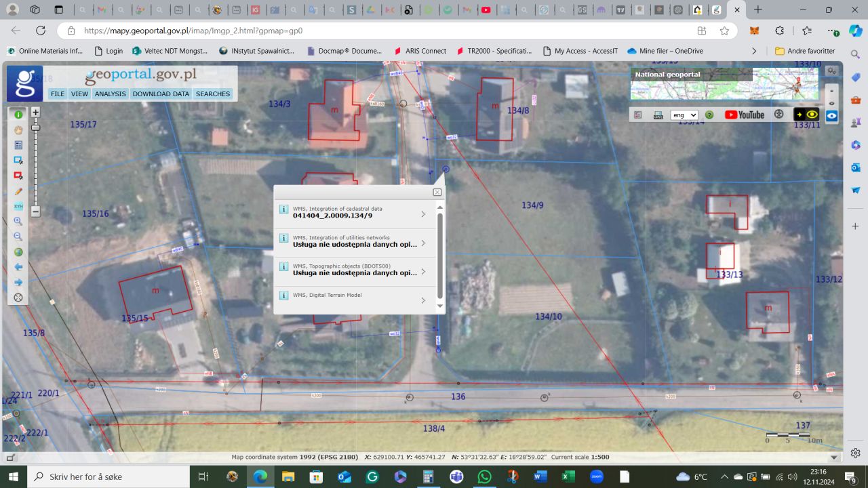Go to previous map view arrow
This screenshot has height=488, width=868.
pyautogui.click(x=18, y=267)
